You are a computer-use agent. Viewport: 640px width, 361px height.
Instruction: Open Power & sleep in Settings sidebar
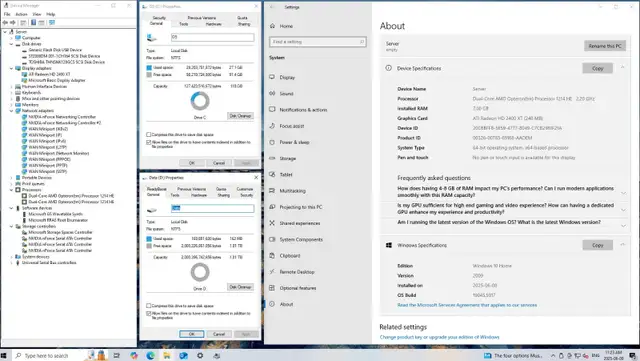coord(294,142)
